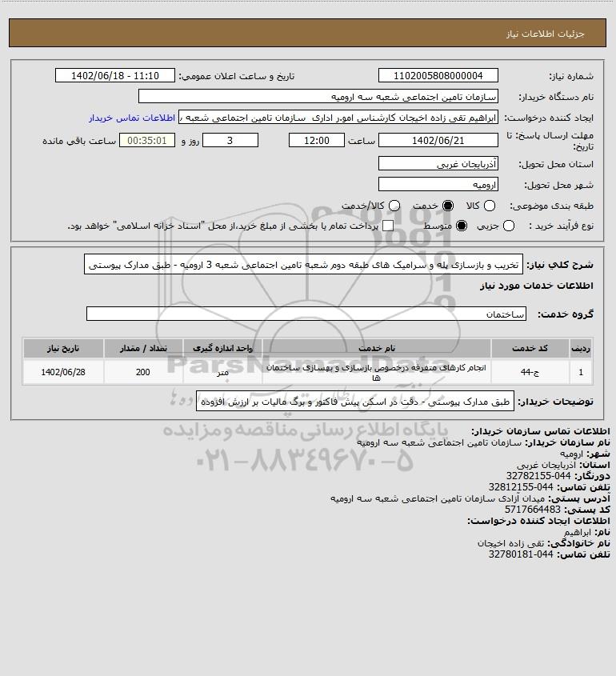
Task: Click the تاریخ نیاز column header
Action: tap(63, 348)
